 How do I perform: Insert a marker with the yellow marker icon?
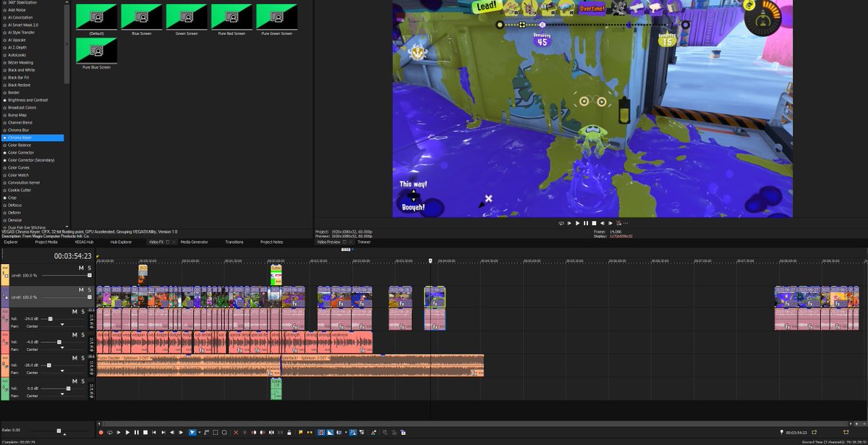tap(300, 433)
